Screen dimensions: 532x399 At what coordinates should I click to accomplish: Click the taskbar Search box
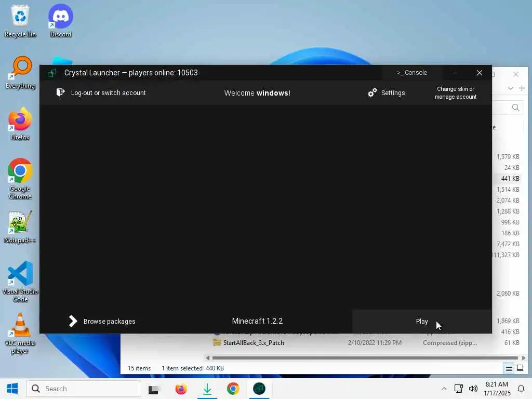[83, 389]
